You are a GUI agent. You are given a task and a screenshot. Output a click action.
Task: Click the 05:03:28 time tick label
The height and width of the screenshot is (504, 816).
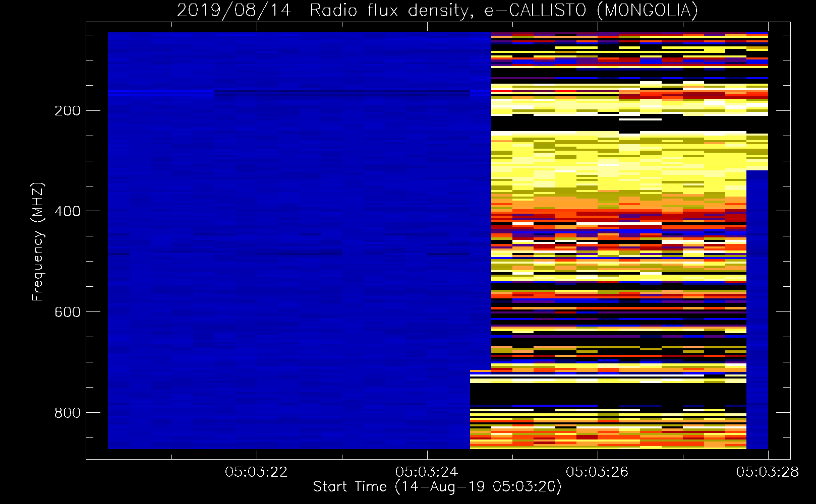coord(768,472)
